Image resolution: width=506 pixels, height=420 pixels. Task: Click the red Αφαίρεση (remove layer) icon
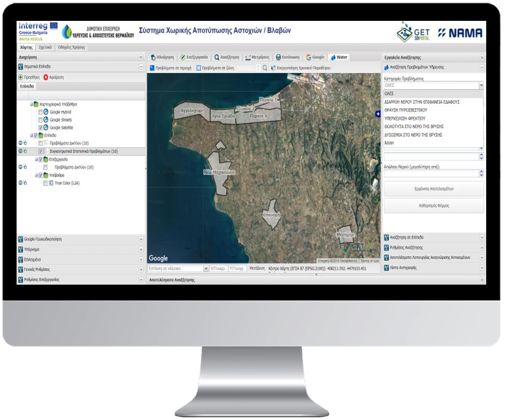pyautogui.click(x=46, y=77)
